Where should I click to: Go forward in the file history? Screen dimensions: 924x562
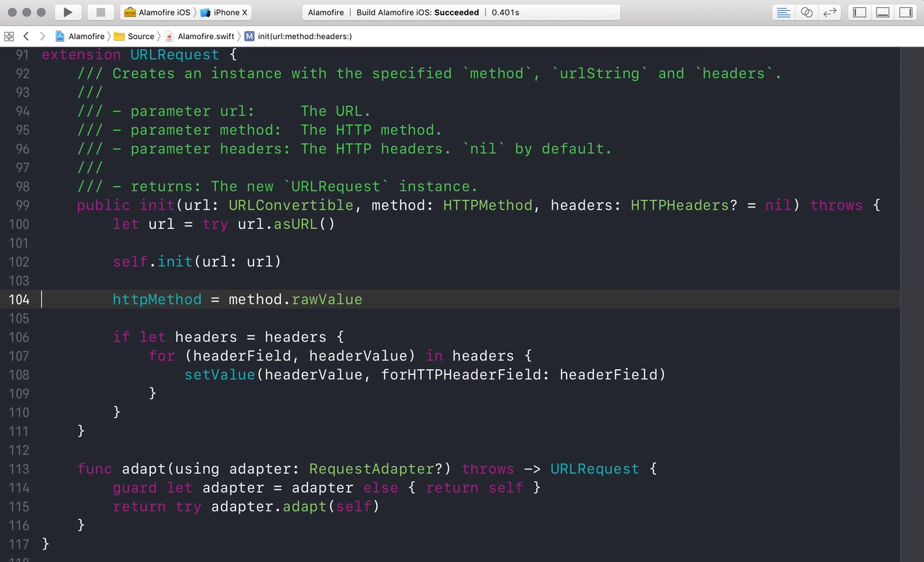coord(42,35)
